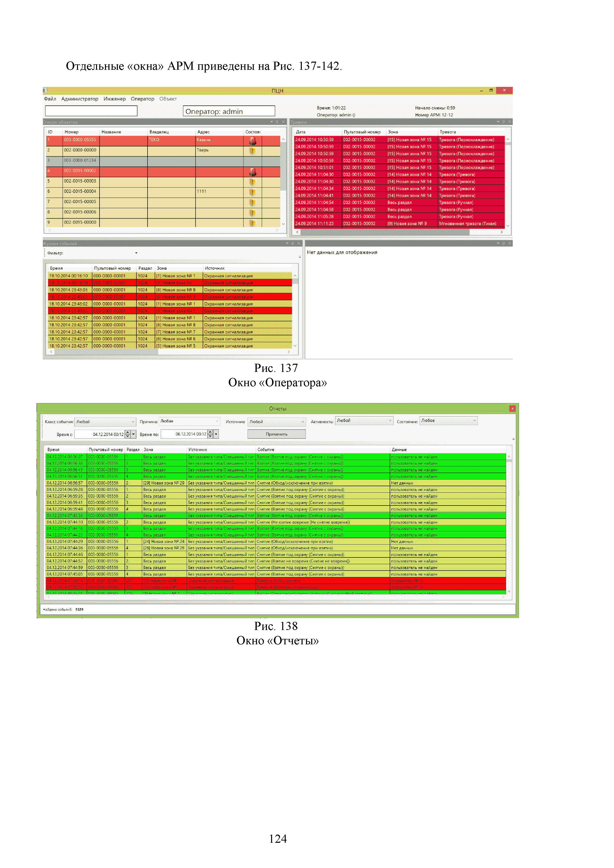Select report row '[29] Новая зона № 29'
This screenshot has height=868, width=614.
(x=276, y=483)
